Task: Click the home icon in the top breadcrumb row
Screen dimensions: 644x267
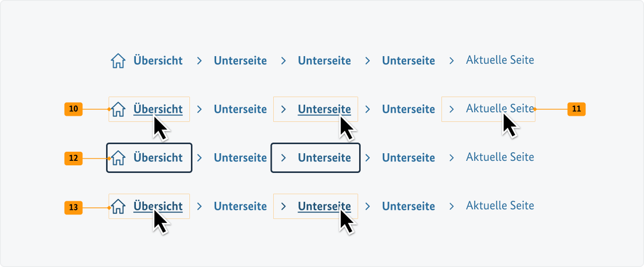Action: click(118, 61)
